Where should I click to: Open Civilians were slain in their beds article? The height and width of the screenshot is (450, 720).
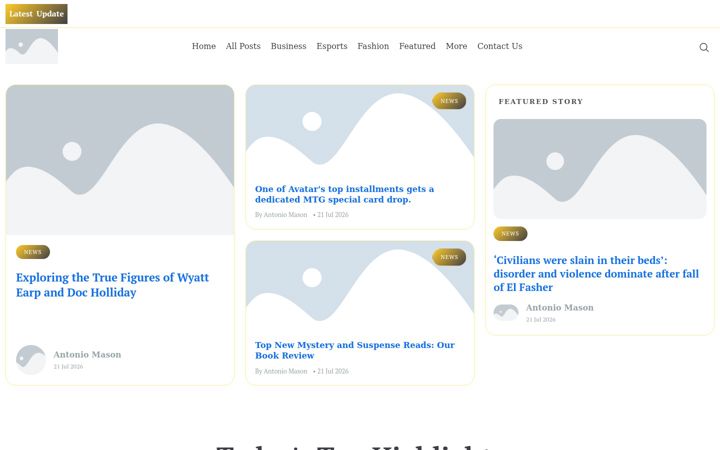point(596,274)
